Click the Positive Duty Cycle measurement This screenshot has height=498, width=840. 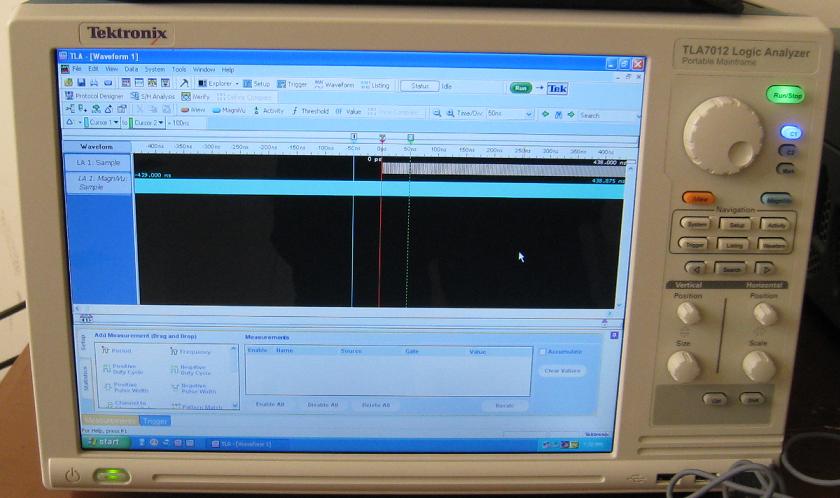123,369
